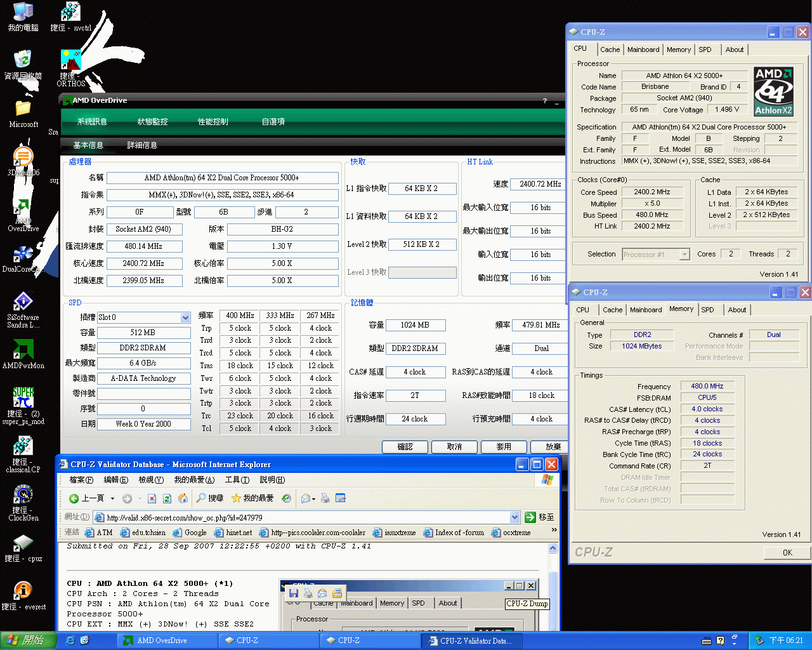Screen dimensions: 812x650
Task: Launch 3DMark06 from the desktop
Action: pos(23,161)
